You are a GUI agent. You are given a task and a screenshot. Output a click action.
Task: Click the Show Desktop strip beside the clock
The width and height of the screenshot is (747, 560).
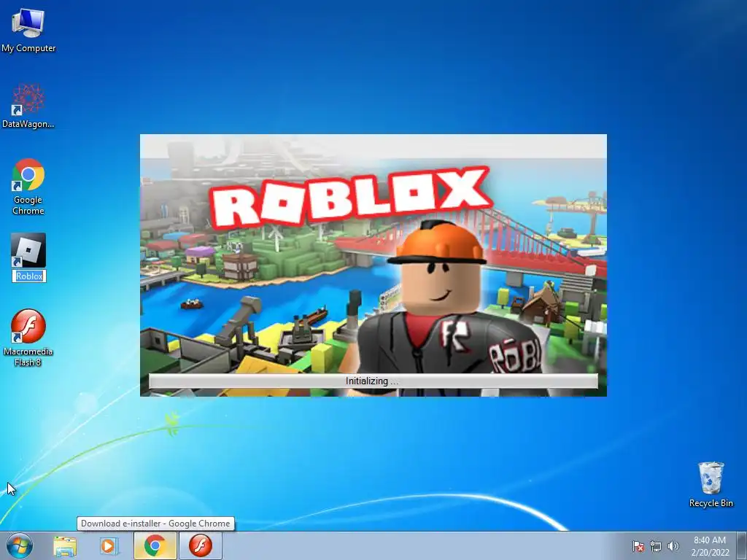pos(743,545)
